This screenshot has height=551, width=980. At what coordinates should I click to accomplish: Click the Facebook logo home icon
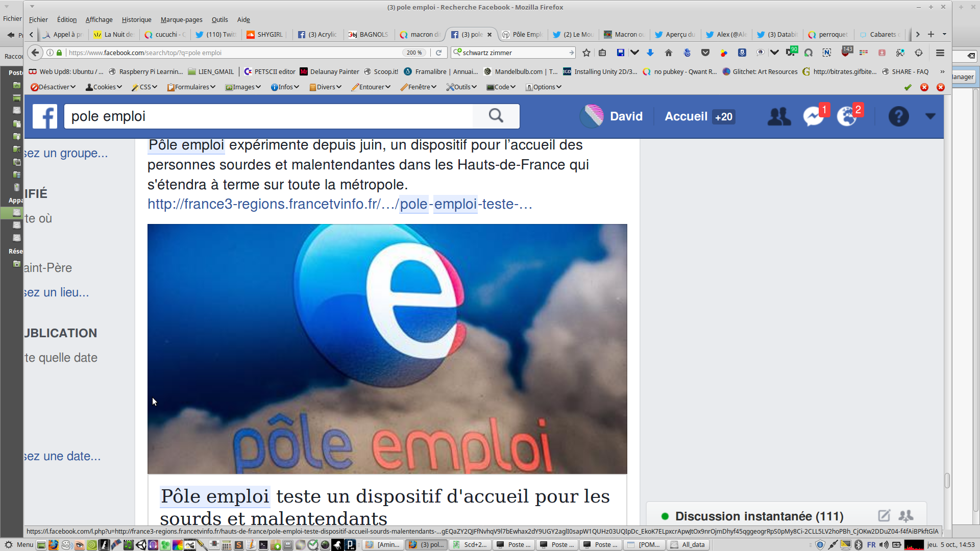45,116
